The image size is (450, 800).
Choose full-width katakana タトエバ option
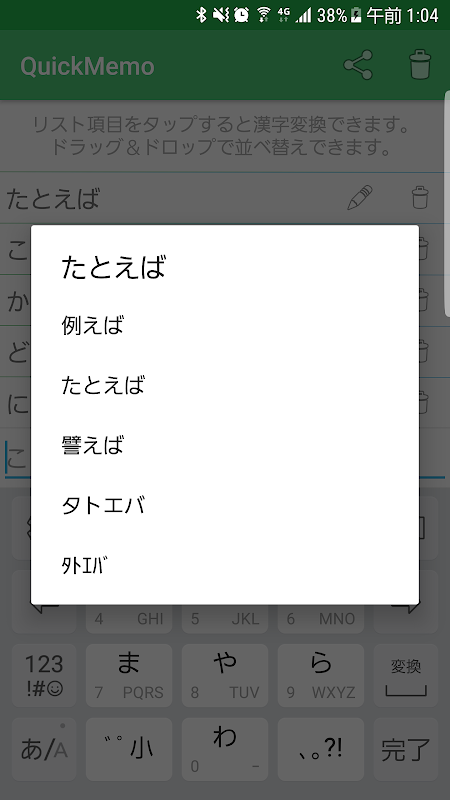pyautogui.click(x=224, y=505)
